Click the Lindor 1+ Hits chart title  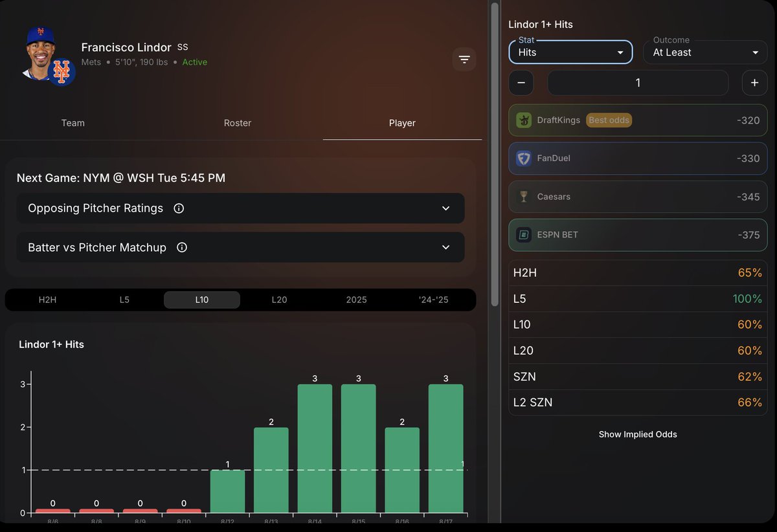tap(52, 344)
